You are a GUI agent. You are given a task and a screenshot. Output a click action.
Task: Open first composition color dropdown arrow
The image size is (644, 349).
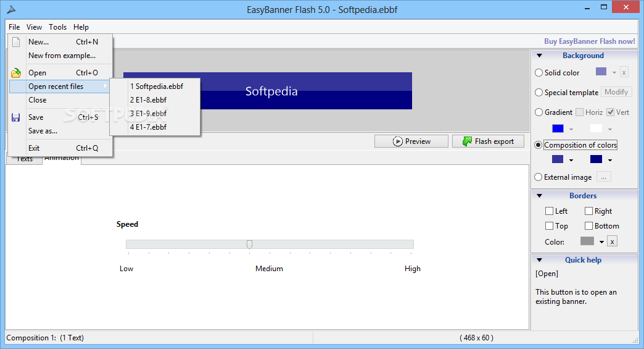[x=571, y=161]
